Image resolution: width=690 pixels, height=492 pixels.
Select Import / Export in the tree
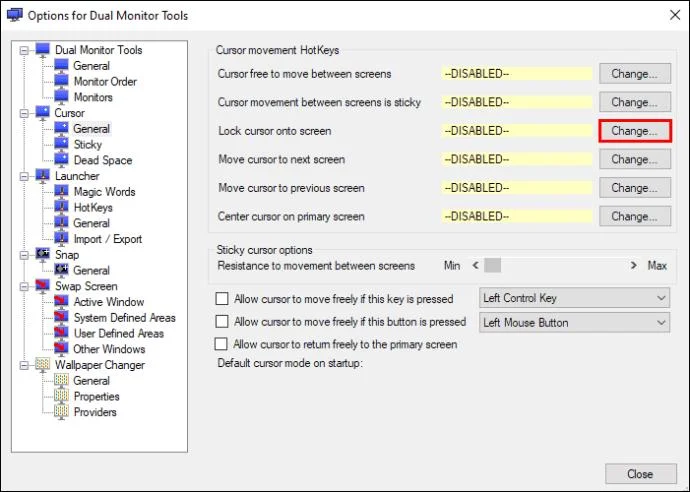[x=108, y=239]
